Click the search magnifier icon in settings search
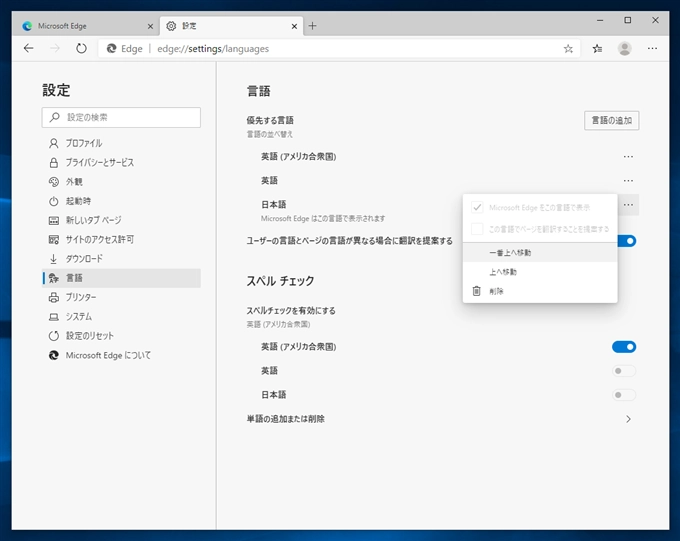This screenshot has width=680, height=541. pyautogui.click(x=55, y=117)
